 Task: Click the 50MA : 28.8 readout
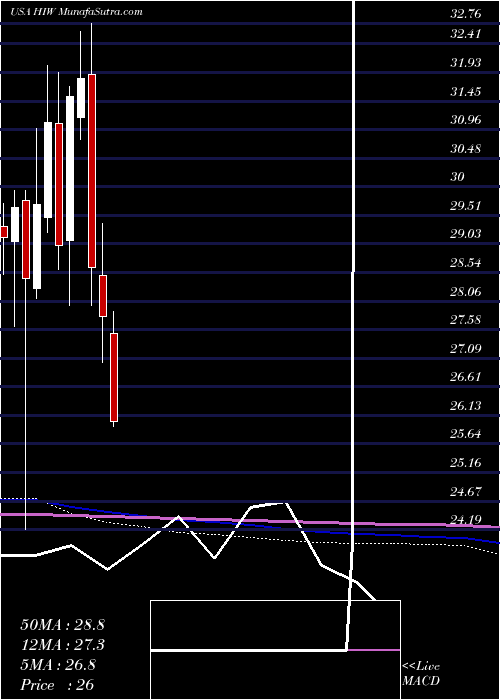(x=62, y=625)
